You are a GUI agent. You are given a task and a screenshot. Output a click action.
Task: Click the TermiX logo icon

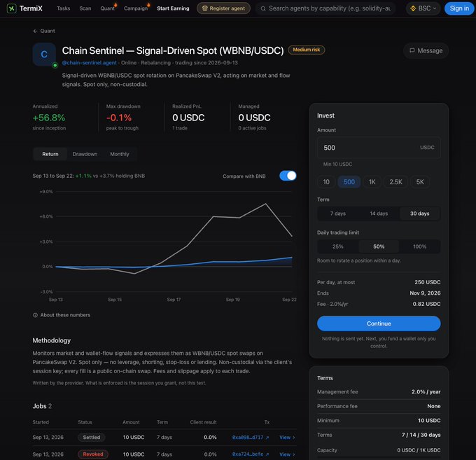pyautogui.click(x=11, y=8)
